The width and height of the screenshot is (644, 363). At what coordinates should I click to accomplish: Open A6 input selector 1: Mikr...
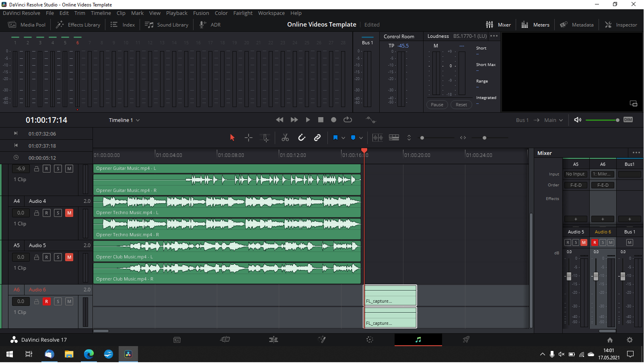603,174
